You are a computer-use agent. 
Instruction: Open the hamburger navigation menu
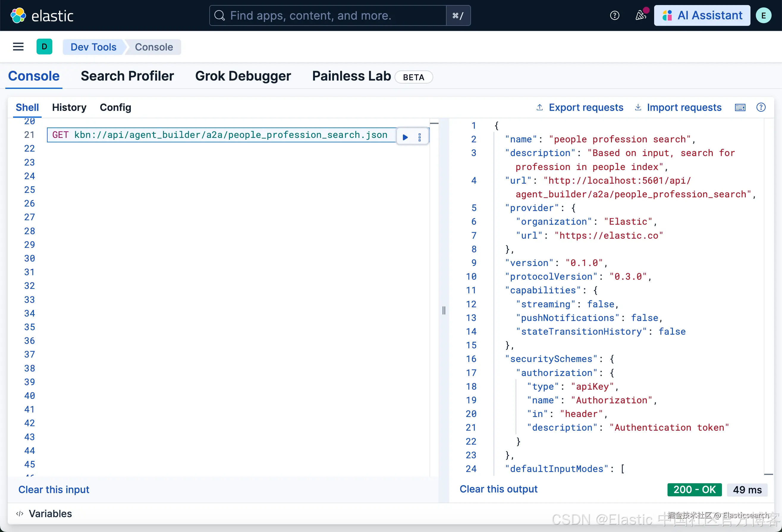click(18, 47)
